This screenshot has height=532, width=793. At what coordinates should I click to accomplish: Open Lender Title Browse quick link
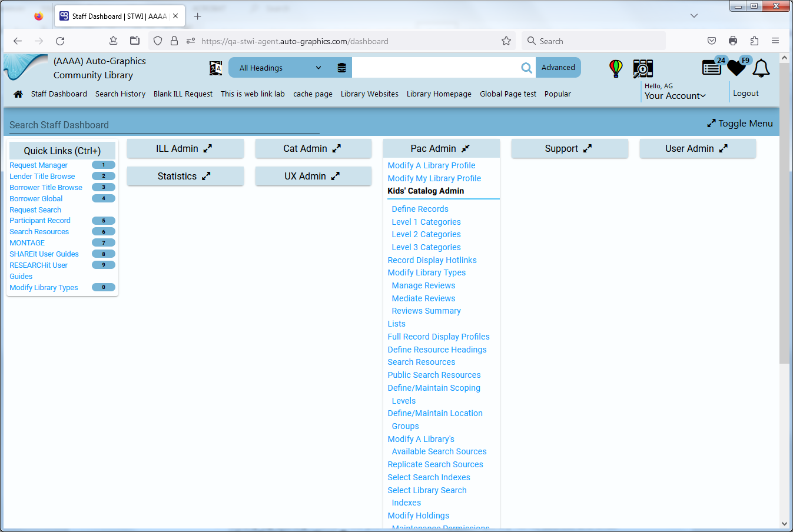[x=42, y=177]
